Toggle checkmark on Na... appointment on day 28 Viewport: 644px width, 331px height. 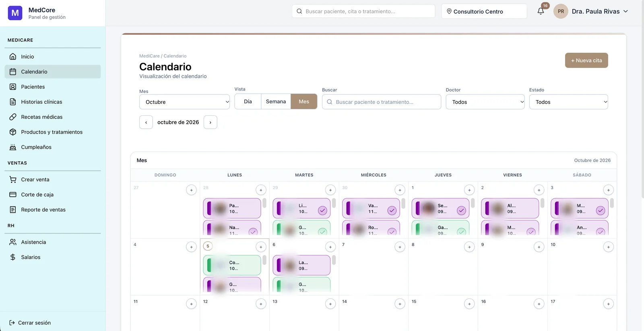click(253, 232)
